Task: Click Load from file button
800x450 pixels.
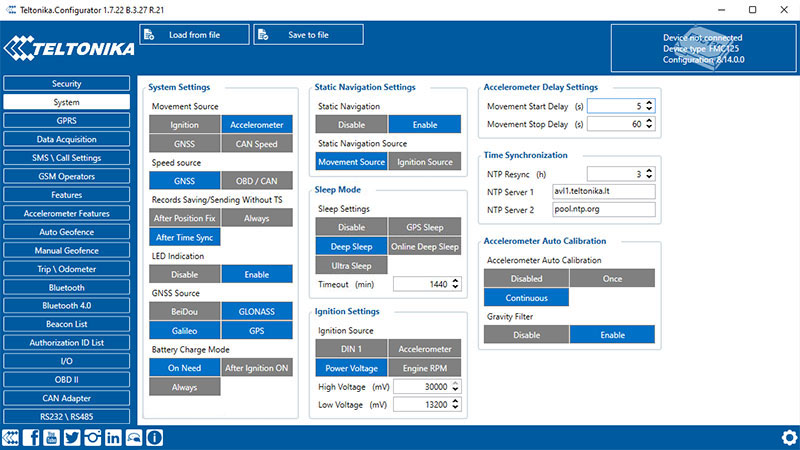Action: (193, 34)
